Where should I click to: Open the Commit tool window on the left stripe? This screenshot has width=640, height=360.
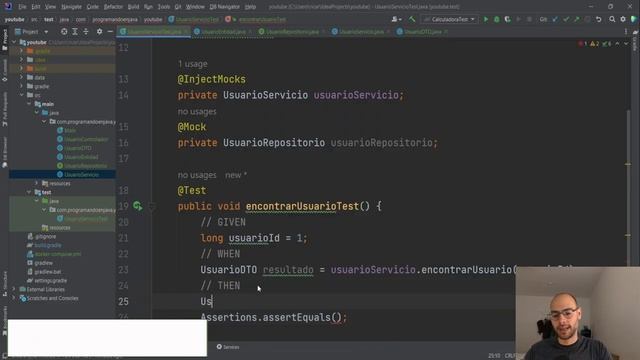(x=4, y=70)
